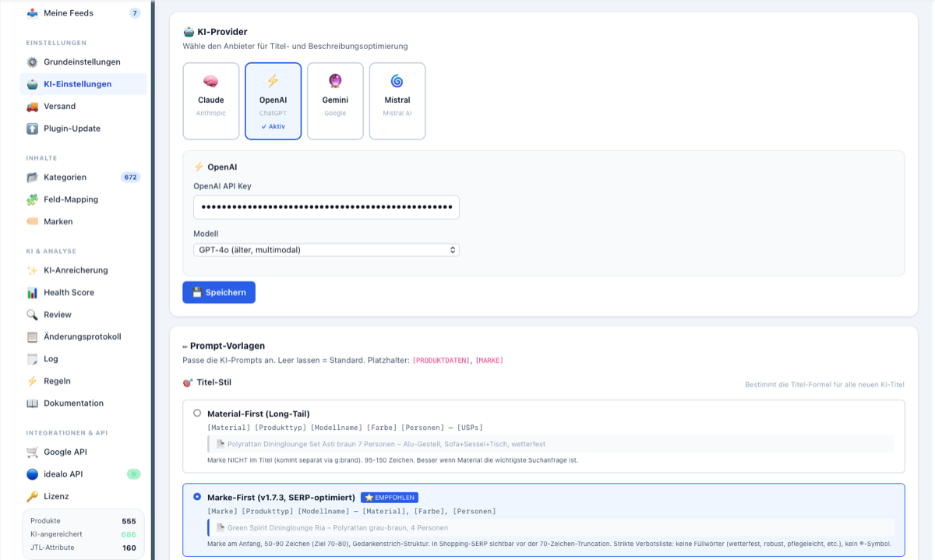Click the Health Score chart icon
This screenshot has width=935, height=560.
(32, 292)
